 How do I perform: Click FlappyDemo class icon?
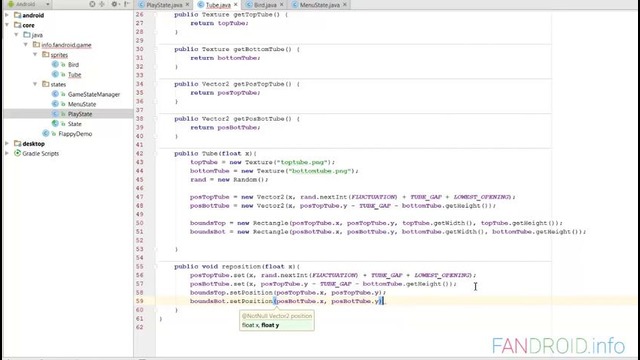(x=46, y=133)
